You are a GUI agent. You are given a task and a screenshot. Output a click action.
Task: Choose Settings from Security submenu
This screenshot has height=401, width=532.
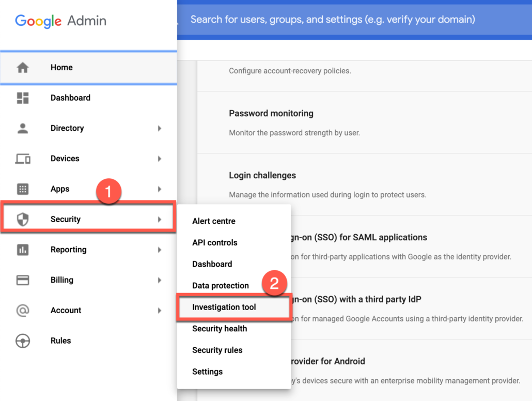pyautogui.click(x=207, y=372)
